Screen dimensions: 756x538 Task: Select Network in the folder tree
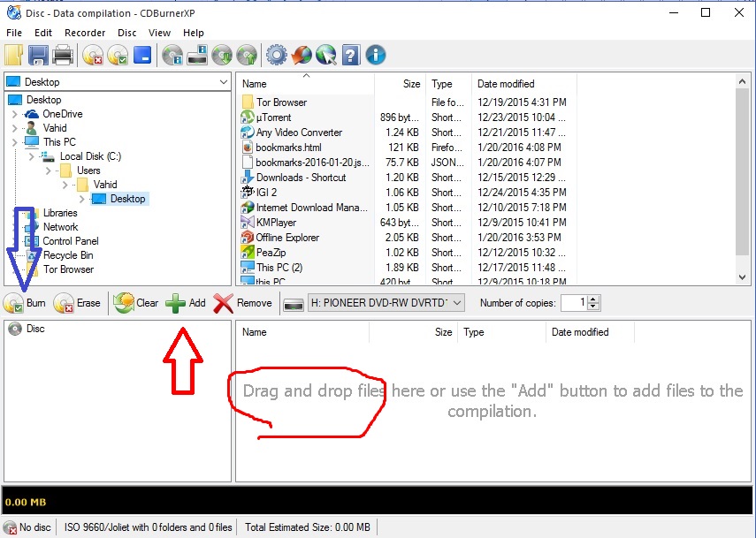coord(60,227)
